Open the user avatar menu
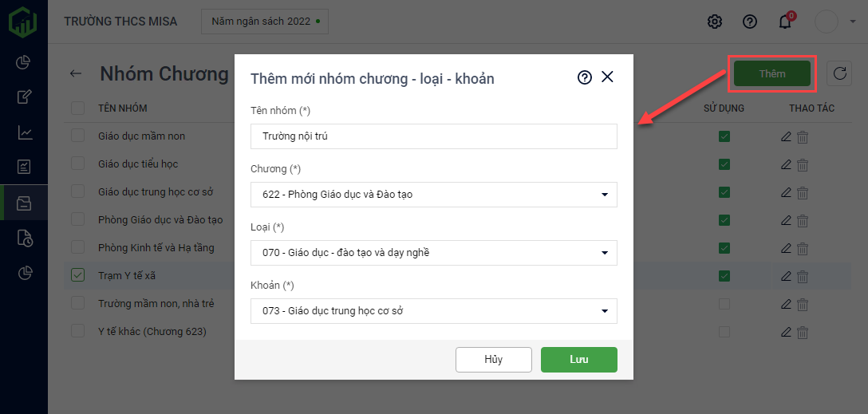 826,22
